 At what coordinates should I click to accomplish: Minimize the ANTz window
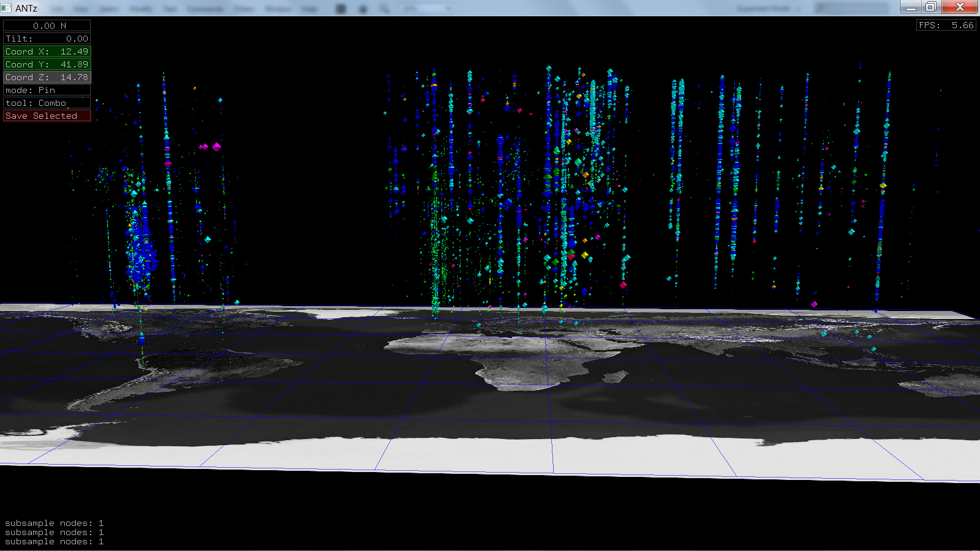pyautogui.click(x=911, y=7)
